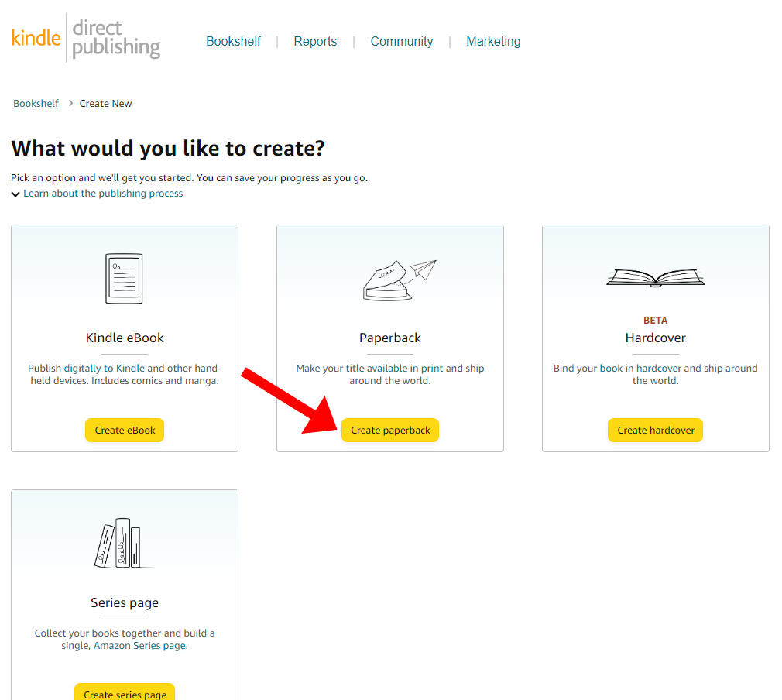Click the chevron beside Learn about publishing

(x=15, y=194)
